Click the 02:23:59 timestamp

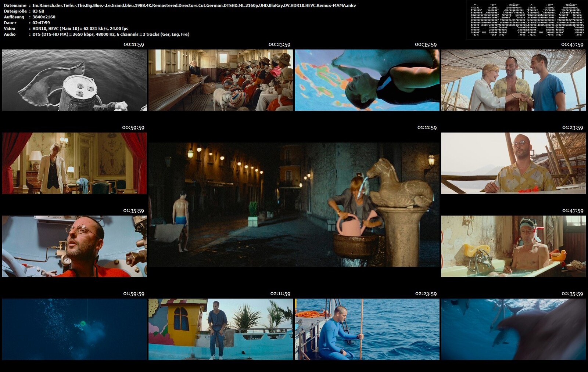click(x=426, y=293)
